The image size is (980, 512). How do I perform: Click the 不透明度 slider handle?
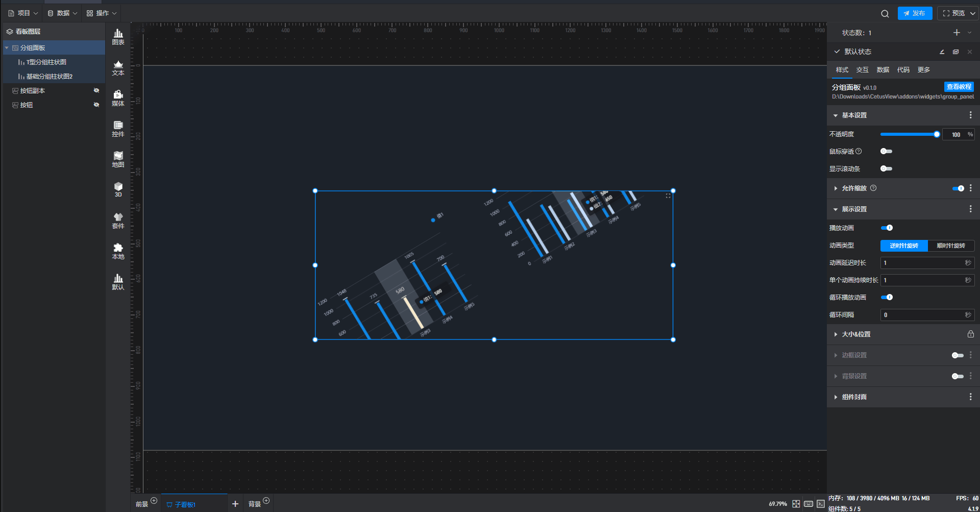[x=937, y=134]
